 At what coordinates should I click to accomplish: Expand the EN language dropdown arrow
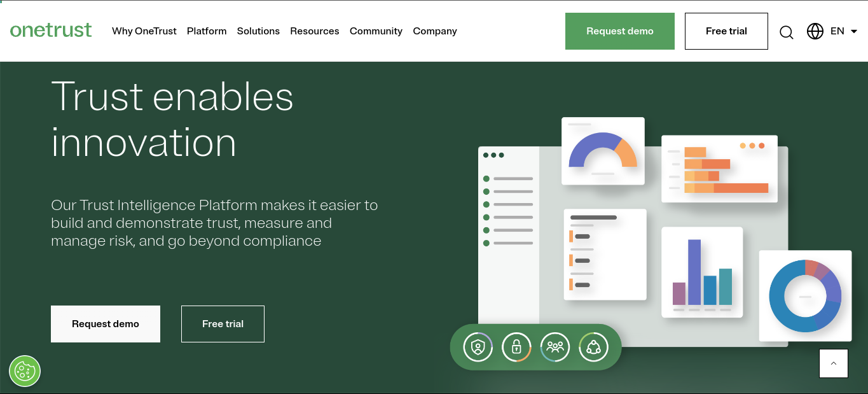(x=854, y=31)
